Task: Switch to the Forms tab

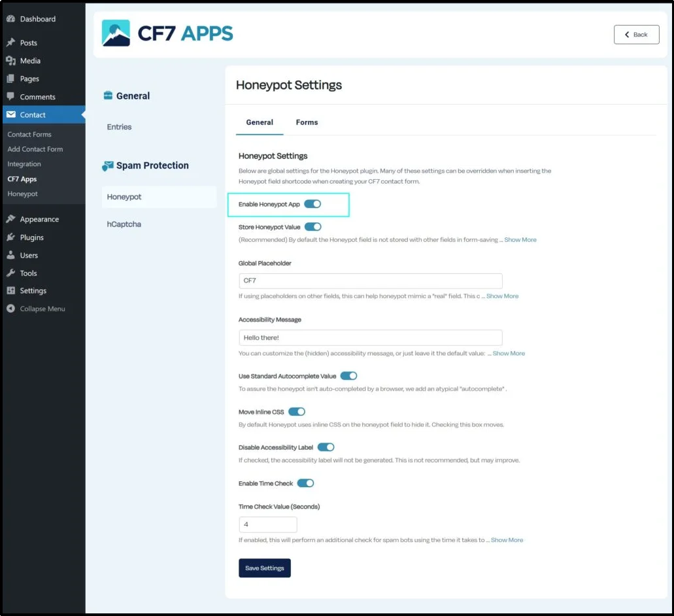Action: pyautogui.click(x=307, y=122)
